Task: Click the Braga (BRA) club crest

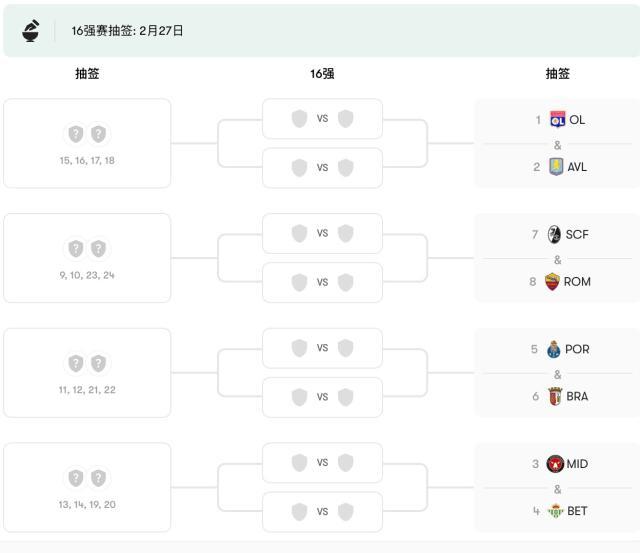Action: tap(555, 397)
